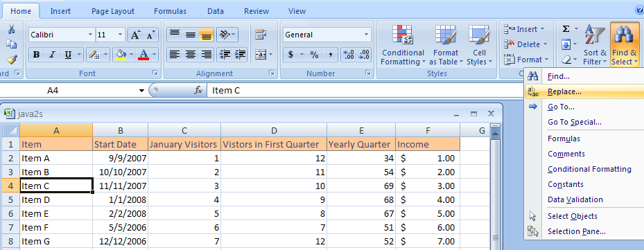Click the Format Painter brush icon
Screen dimensions: 644x250
click(x=12, y=60)
